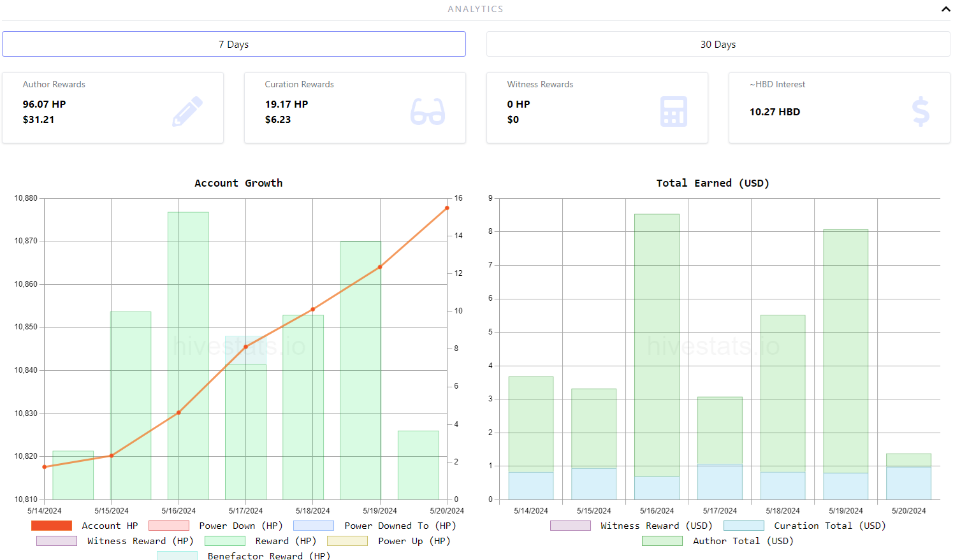Toggle the Witness Reward (USD) legend swatch

[571, 526]
